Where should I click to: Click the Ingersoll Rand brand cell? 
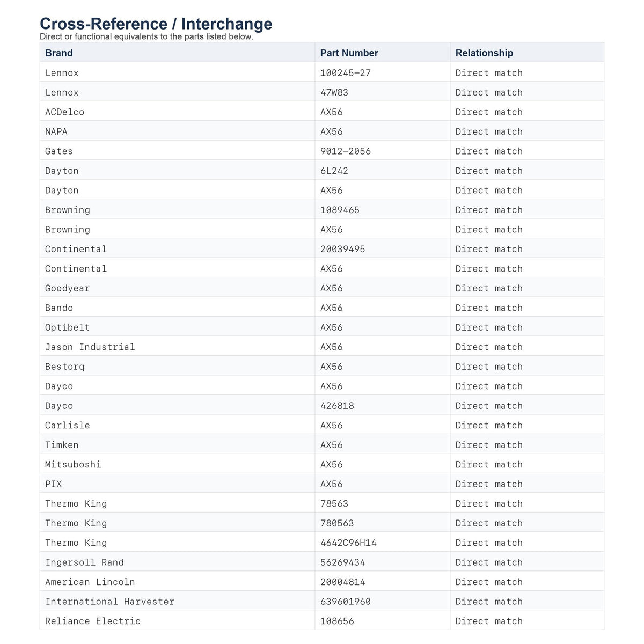[x=177, y=562]
